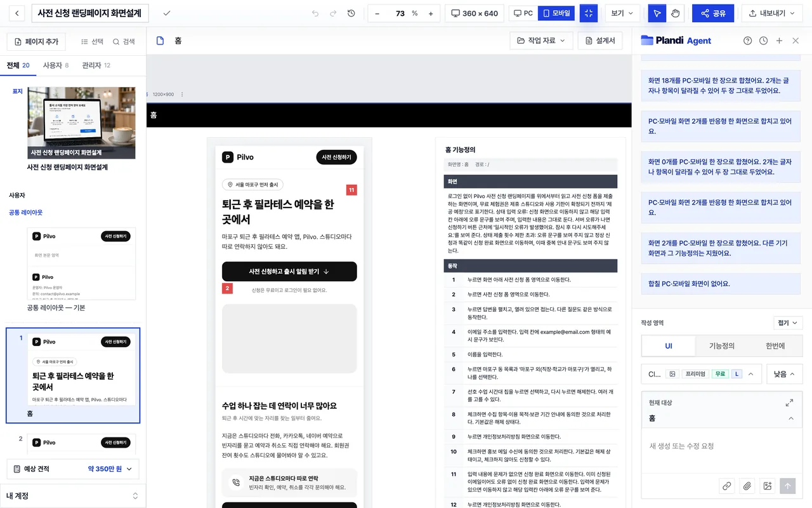
Task: Open the 보기 dropdown
Action: [x=622, y=13]
